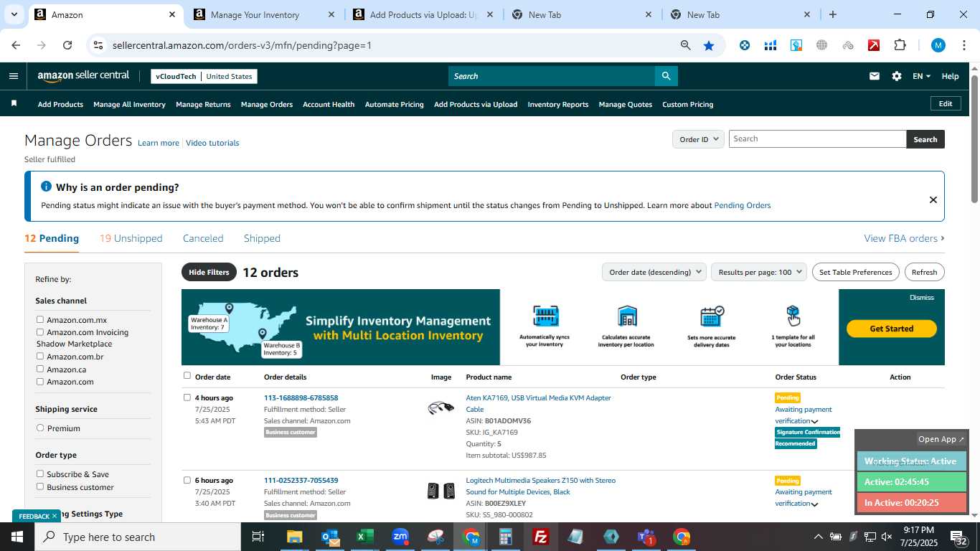This screenshot has width=980, height=551.
Task: Select the Premium shipping service radio
Action: (40, 428)
